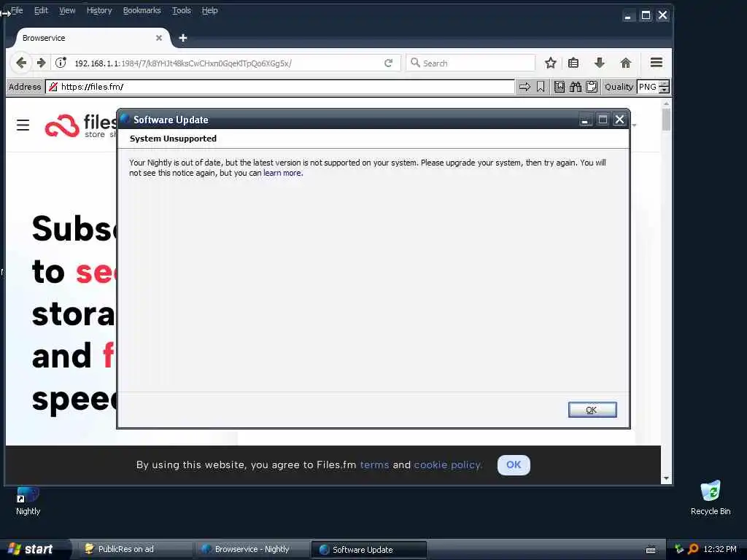The width and height of the screenshot is (747, 560).
Task: Click the scrollbar down arrow
Action: 666,478
